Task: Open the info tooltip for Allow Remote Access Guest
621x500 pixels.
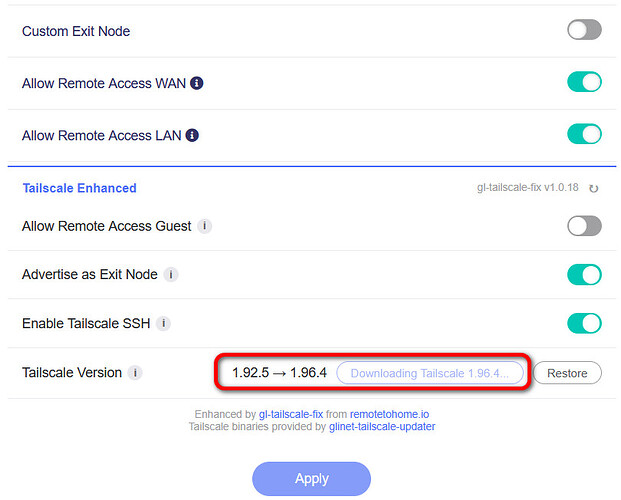Action: (x=204, y=226)
